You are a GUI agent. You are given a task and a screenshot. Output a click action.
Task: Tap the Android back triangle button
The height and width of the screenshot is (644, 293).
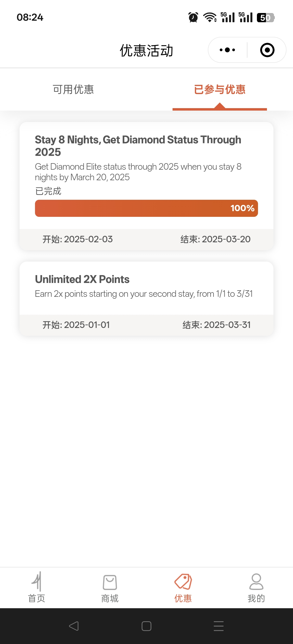(x=74, y=626)
